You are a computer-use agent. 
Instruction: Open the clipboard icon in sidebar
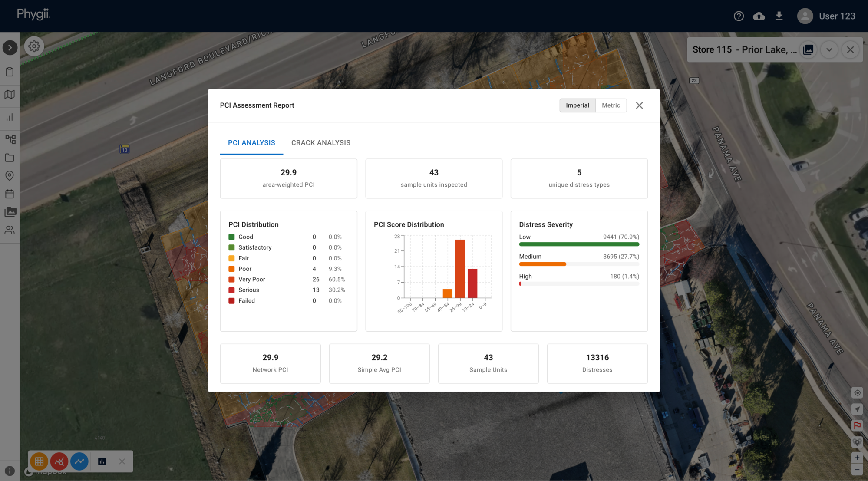tap(10, 72)
